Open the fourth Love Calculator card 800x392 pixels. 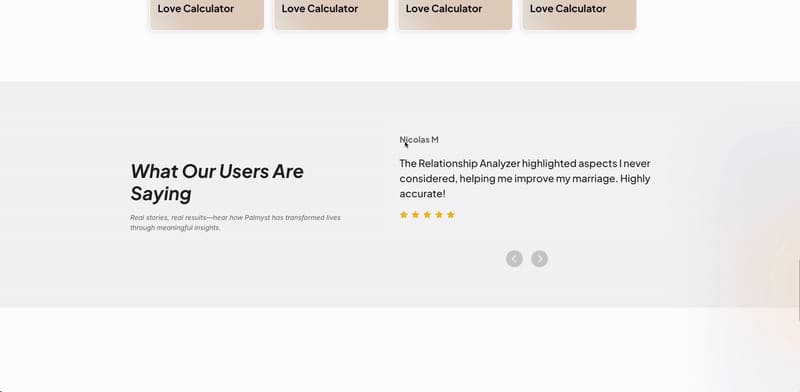580,14
